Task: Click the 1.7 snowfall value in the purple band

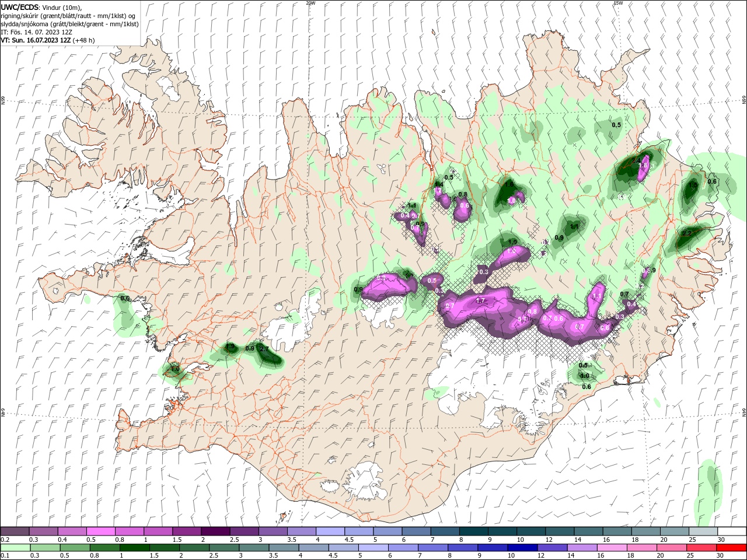Action: (x=481, y=301)
